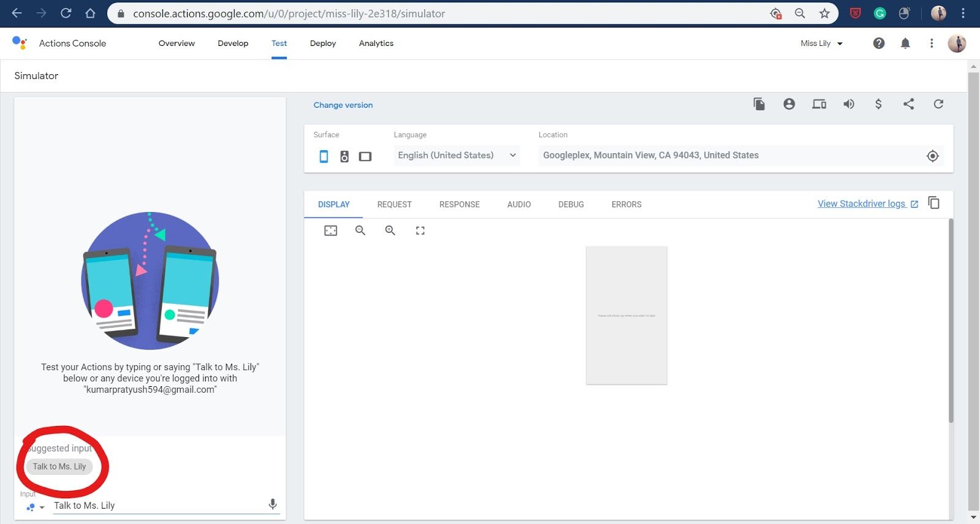Open Actions Console more options menu

932,43
